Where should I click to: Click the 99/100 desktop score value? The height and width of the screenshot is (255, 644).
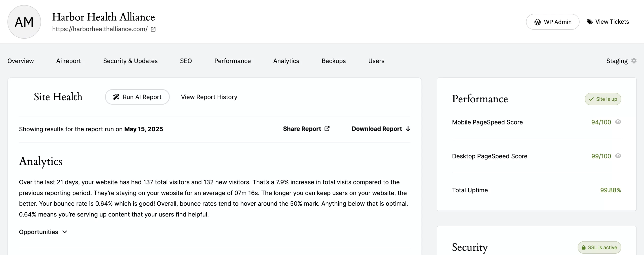(601, 156)
